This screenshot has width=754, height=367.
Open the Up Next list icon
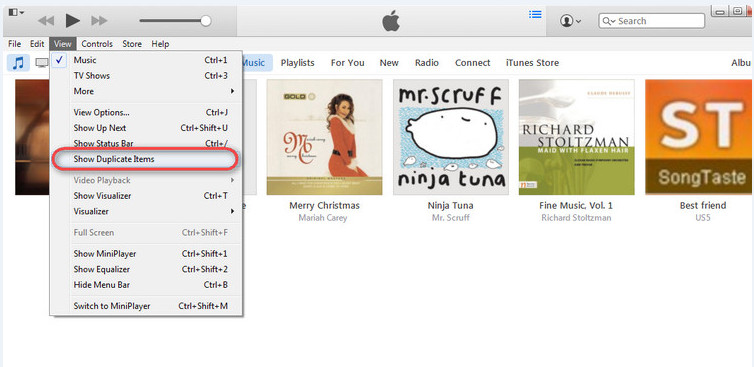[535, 14]
